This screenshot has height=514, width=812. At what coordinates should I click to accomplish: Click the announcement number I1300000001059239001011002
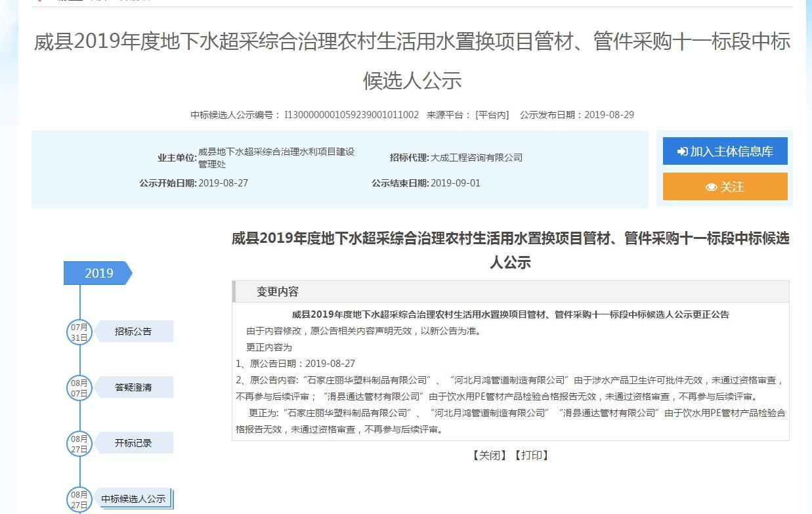pos(351,115)
